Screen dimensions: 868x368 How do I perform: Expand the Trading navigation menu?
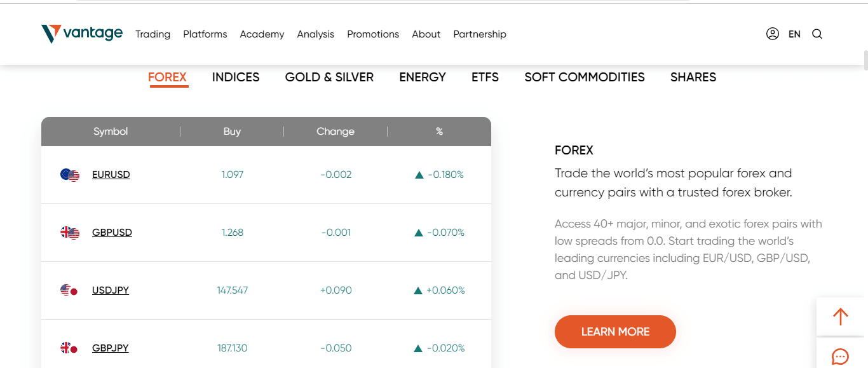[x=153, y=34]
